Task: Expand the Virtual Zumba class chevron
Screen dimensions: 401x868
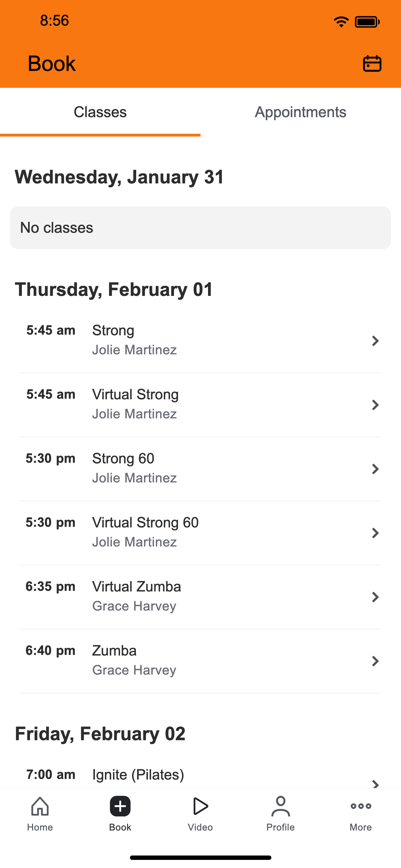Action: pos(375,597)
